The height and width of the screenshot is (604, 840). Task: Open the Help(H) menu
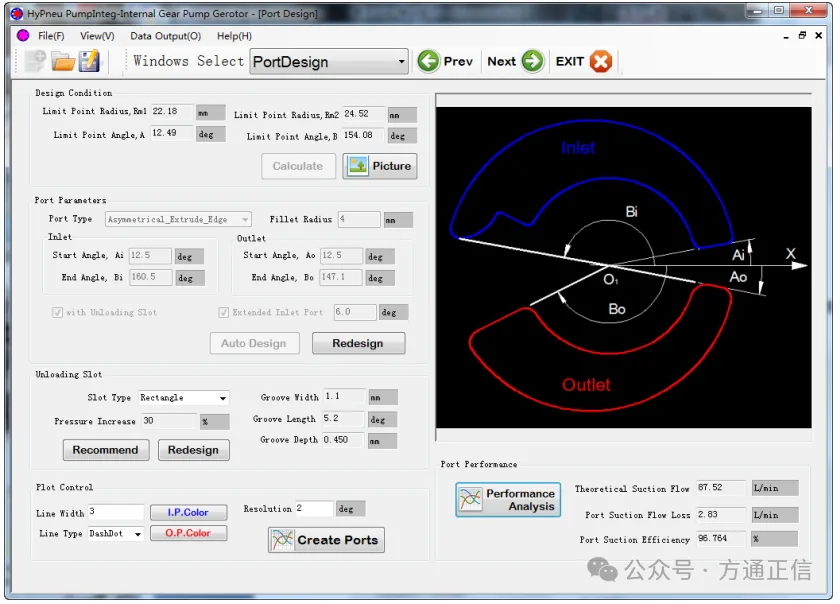(234, 36)
